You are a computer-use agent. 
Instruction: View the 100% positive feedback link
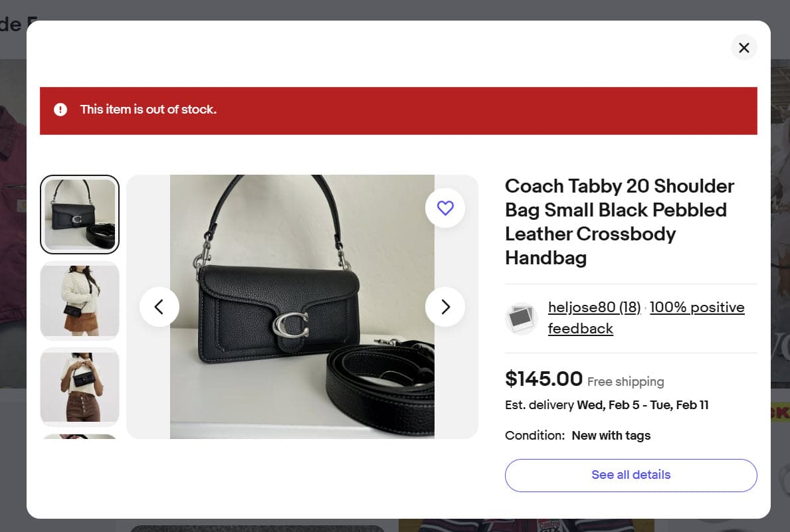[697, 308]
